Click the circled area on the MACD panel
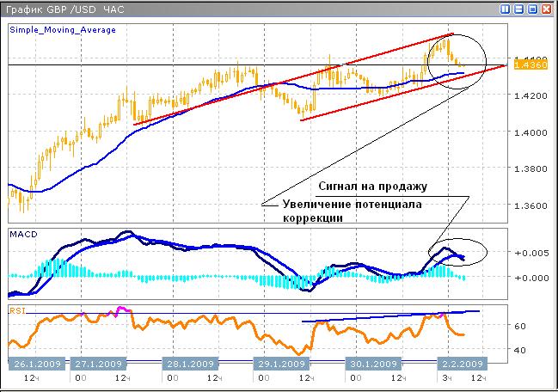Screen dimensions: 558x392 click(458, 250)
